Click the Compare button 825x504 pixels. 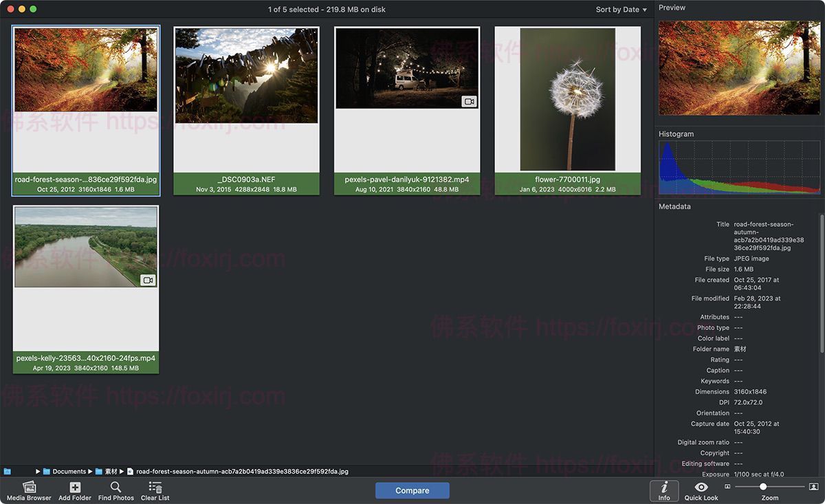[412, 490]
